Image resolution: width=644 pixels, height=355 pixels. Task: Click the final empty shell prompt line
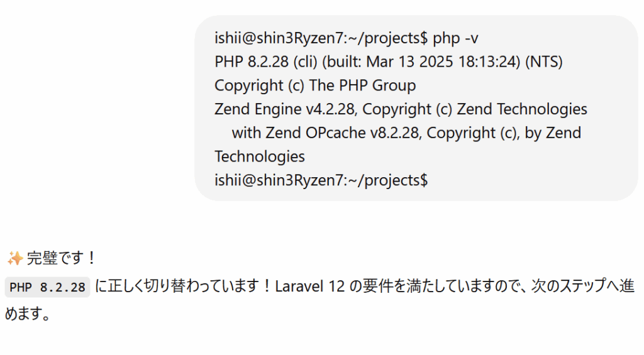click(321, 180)
